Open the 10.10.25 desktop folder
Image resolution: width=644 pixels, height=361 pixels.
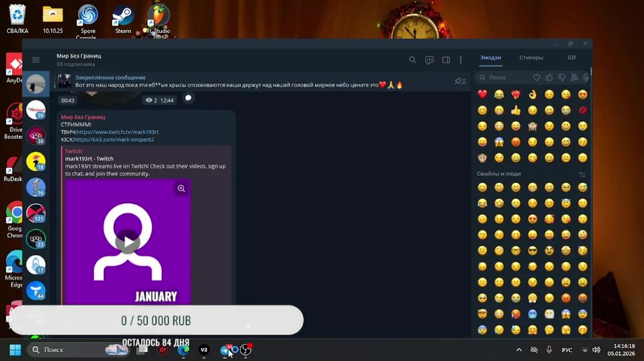pos(53,19)
